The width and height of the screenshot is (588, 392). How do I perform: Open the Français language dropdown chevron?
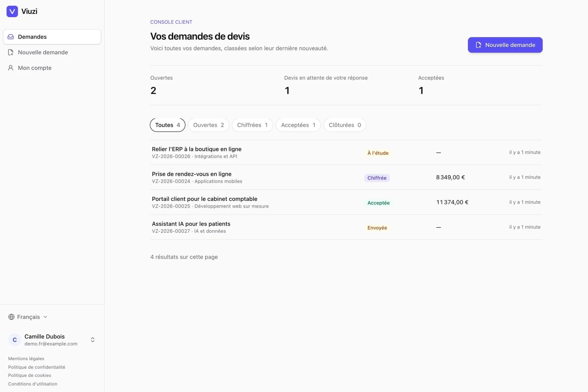[x=45, y=317]
